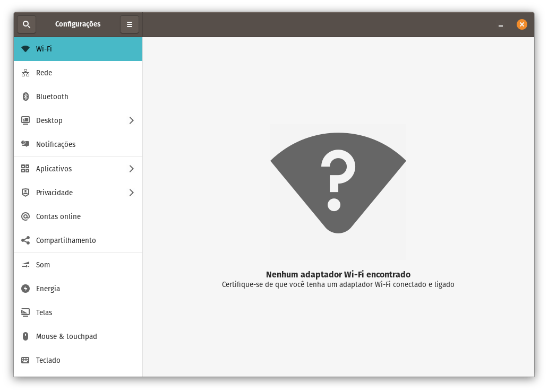Select the Telas label in sidebar

(x=44, y=312)
